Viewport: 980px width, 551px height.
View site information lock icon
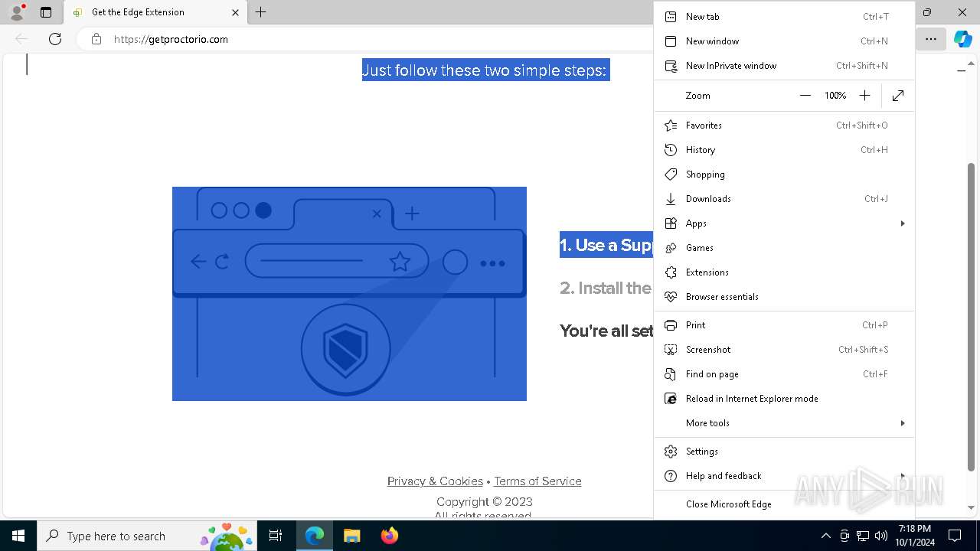[96, 39]
